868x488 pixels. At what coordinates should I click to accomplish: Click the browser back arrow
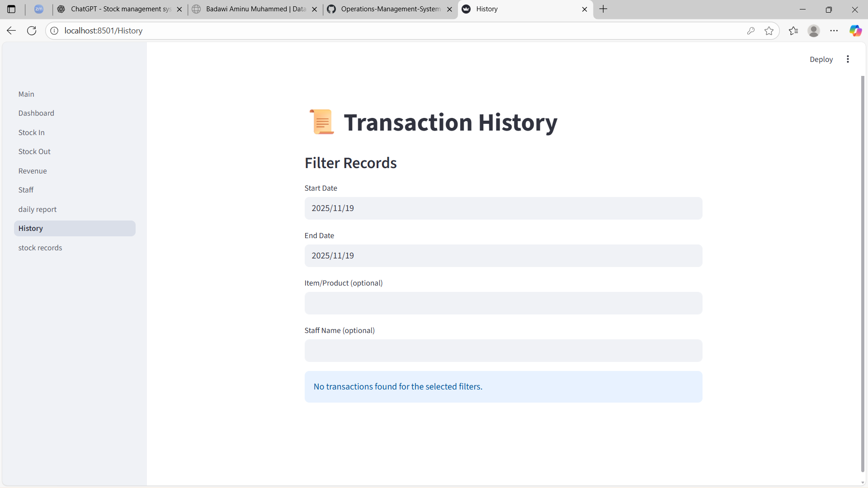11,31
